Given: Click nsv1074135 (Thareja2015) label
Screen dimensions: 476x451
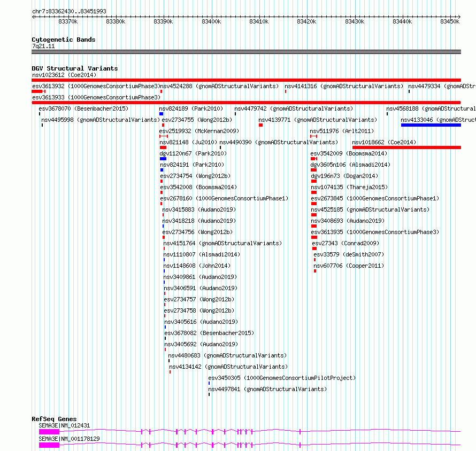Looking at the screenshot, I should click(x=349, y=187).
